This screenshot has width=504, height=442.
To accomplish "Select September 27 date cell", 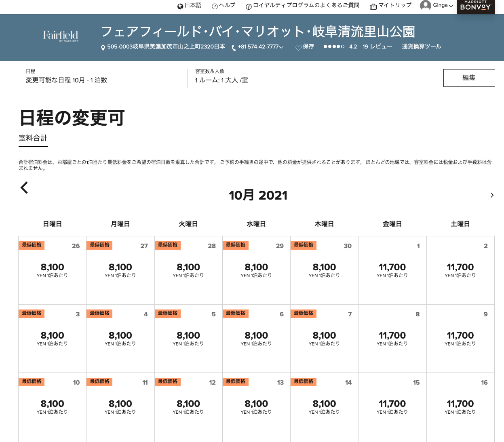I will pyautogui.click(x=120, y=270).
